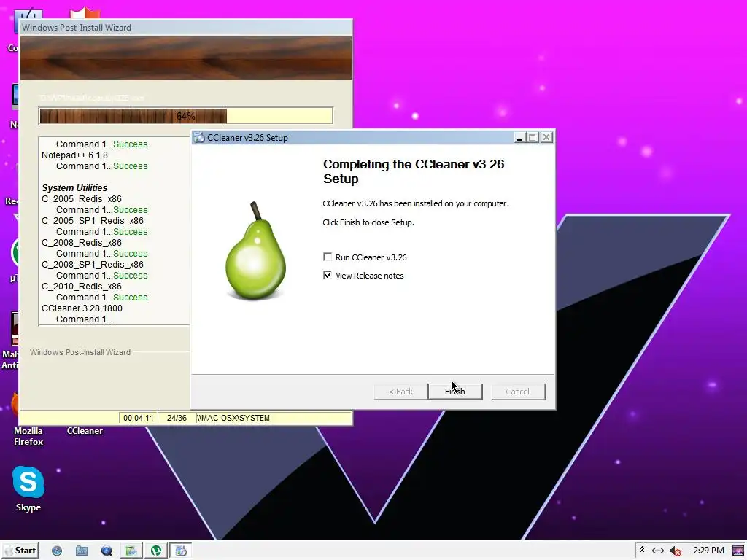This screenshot has width=747, height=560.
Task: Click the show desktop thumbnail in tray
Action: coord(738,551)
